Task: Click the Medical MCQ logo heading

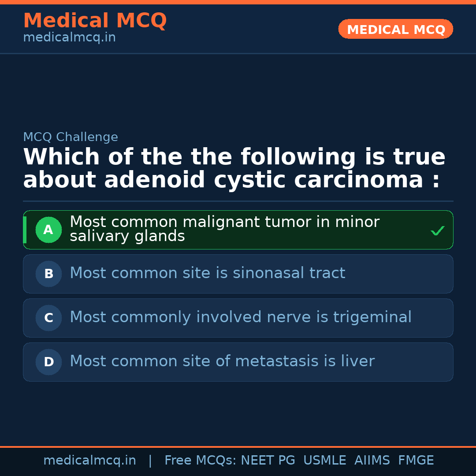Action: [x=95, y=20]
